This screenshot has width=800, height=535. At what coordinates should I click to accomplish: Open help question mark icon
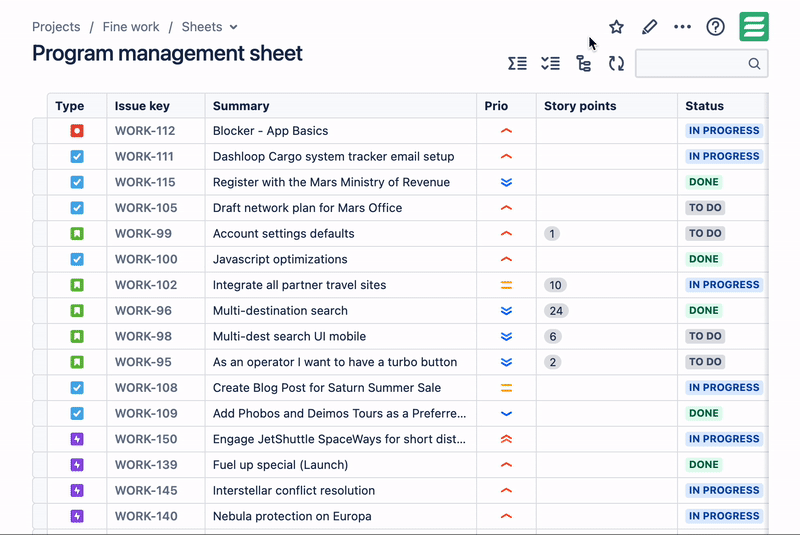(x=715, y=27)
